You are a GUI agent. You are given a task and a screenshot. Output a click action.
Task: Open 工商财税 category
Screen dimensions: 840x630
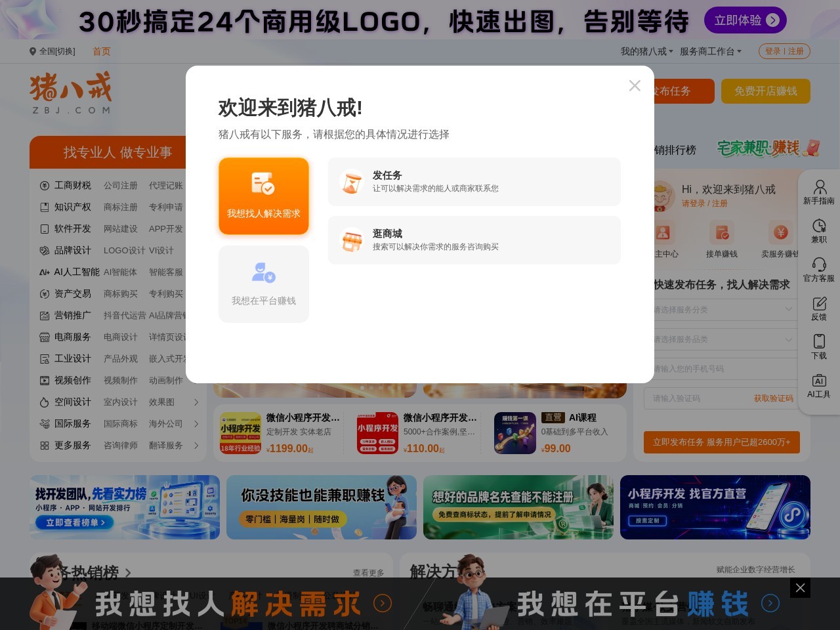tap(72, 186)
